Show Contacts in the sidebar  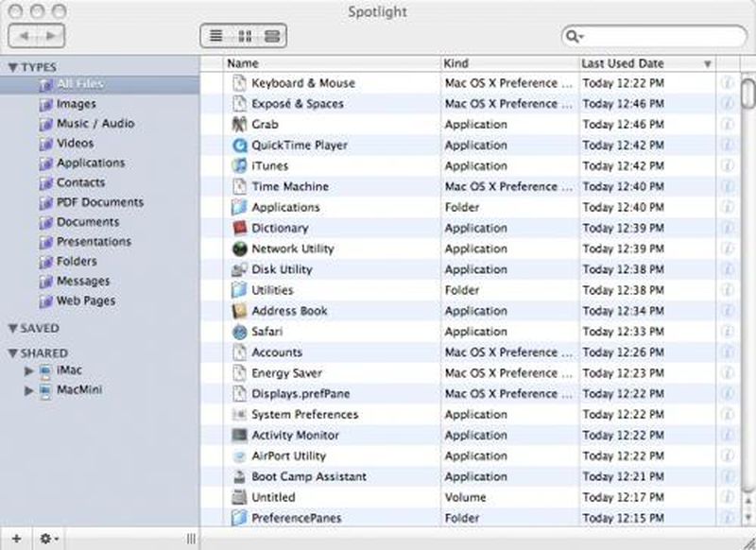click(80, 182)
